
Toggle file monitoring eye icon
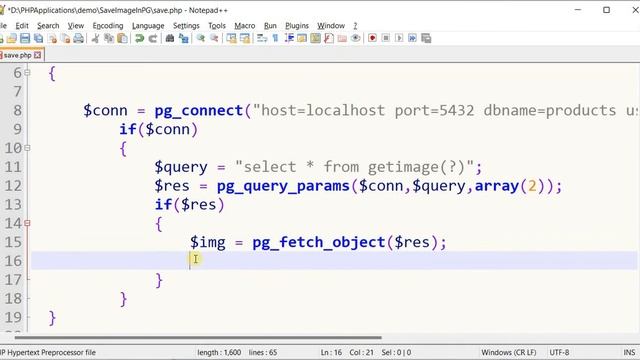tap(356, 38)
